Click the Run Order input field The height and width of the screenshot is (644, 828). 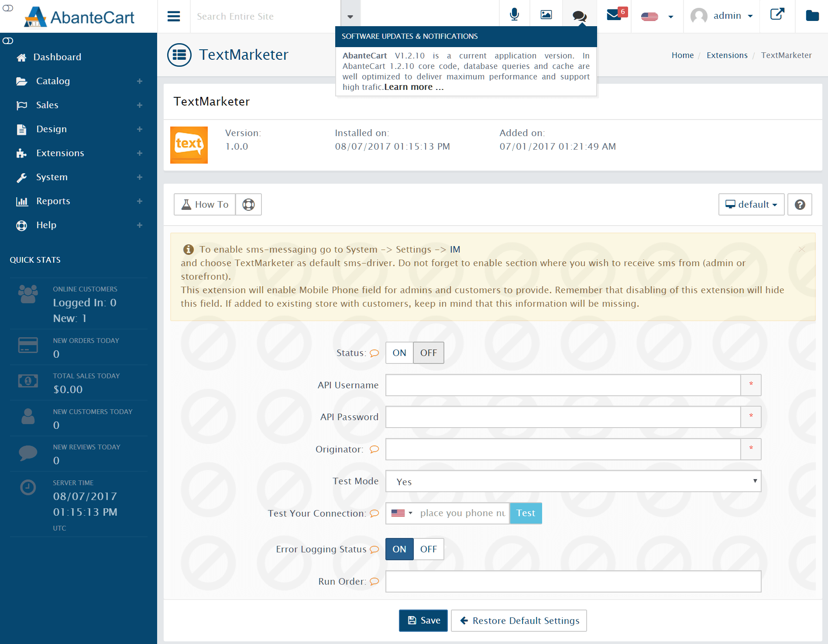(x=573, y=581)
